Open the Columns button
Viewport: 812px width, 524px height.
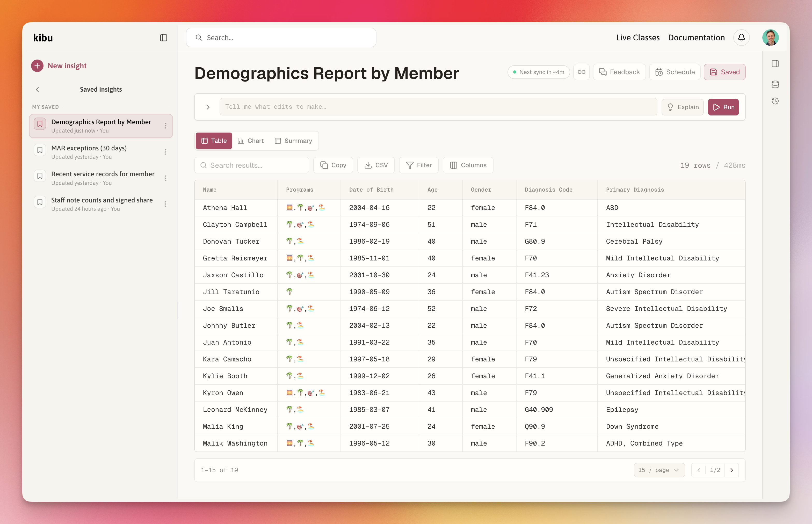468,165
